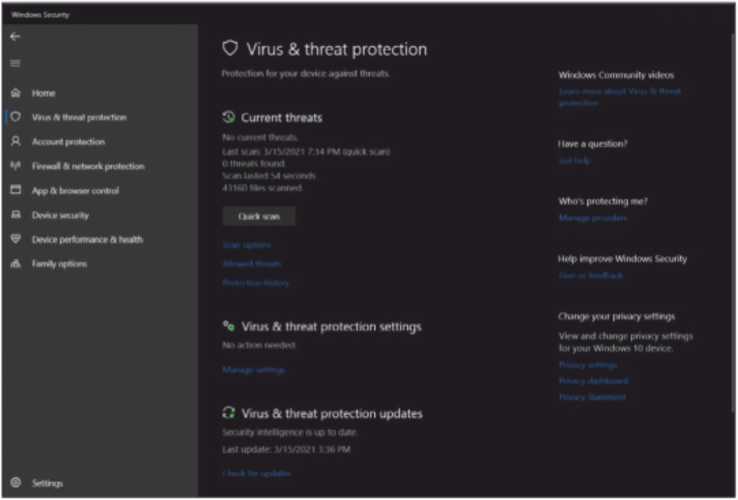Viewport: 738px width, 500px height.
Task: Click the "Who's protecting me?" heading
Action: click(x=603, y=202)
